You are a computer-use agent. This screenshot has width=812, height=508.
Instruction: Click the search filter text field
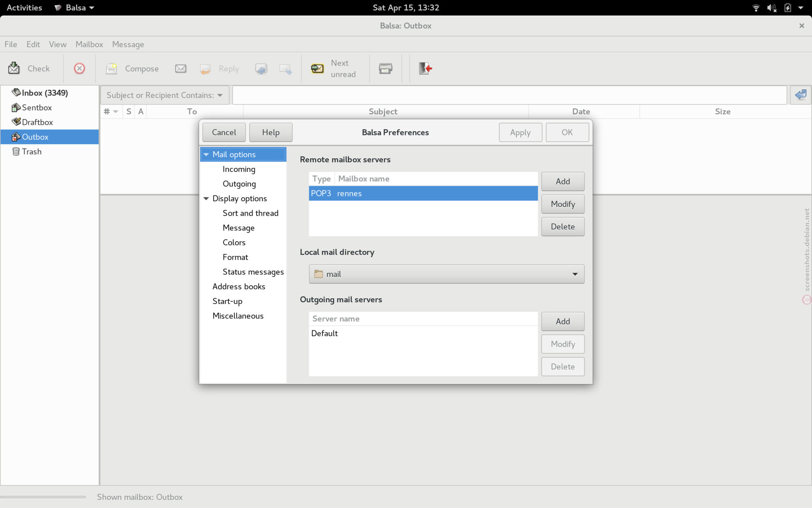coord(510,95)
